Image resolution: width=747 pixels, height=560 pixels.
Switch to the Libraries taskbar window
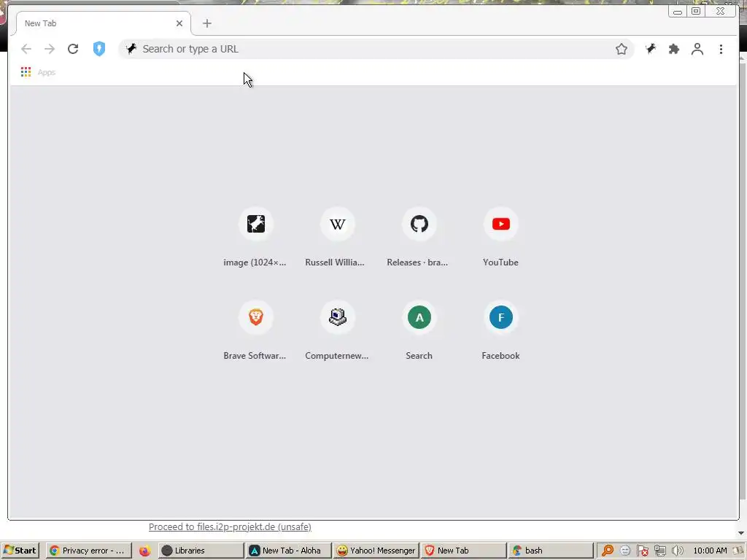point(201,551)
